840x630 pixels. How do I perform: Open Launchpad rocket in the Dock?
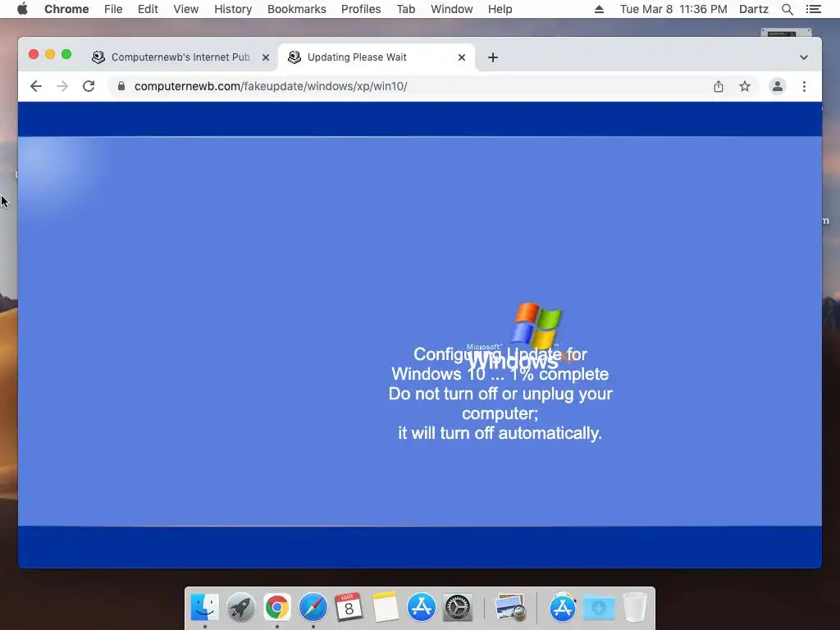[x=240, y=608]
